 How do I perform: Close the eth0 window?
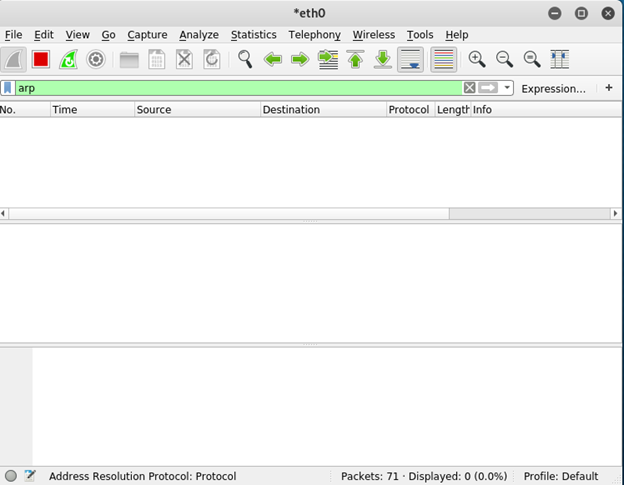608,14
